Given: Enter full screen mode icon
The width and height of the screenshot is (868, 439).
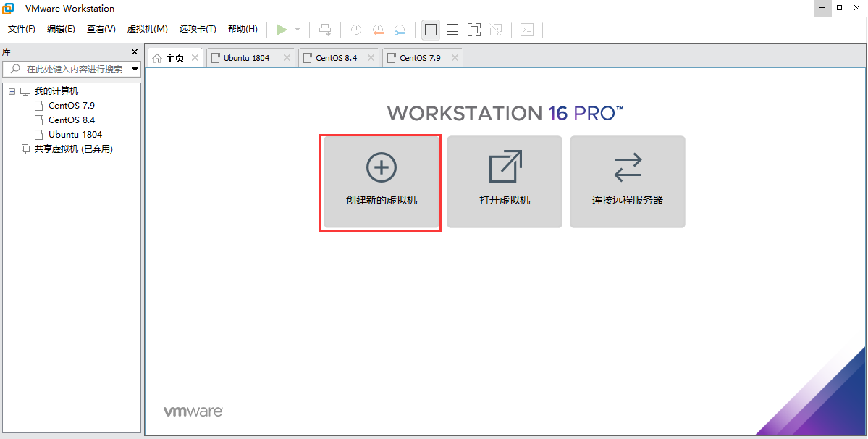Looking at the screenshot, I should tap(474, 30).
